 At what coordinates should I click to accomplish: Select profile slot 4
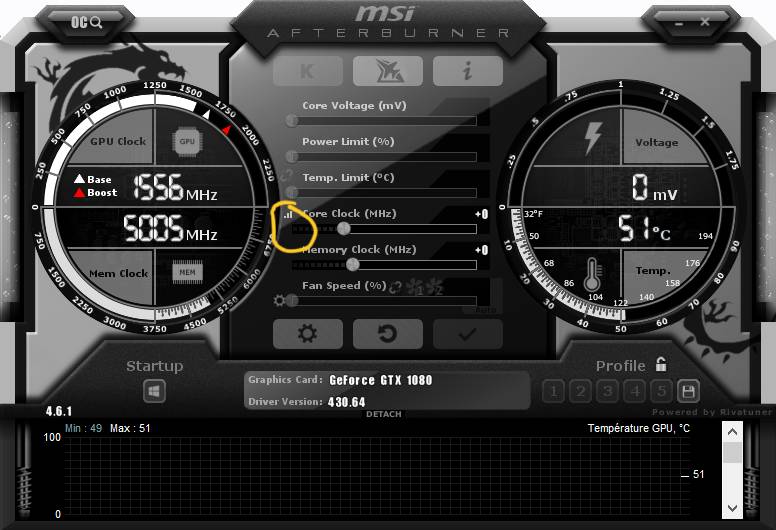[x=634, y=392]
